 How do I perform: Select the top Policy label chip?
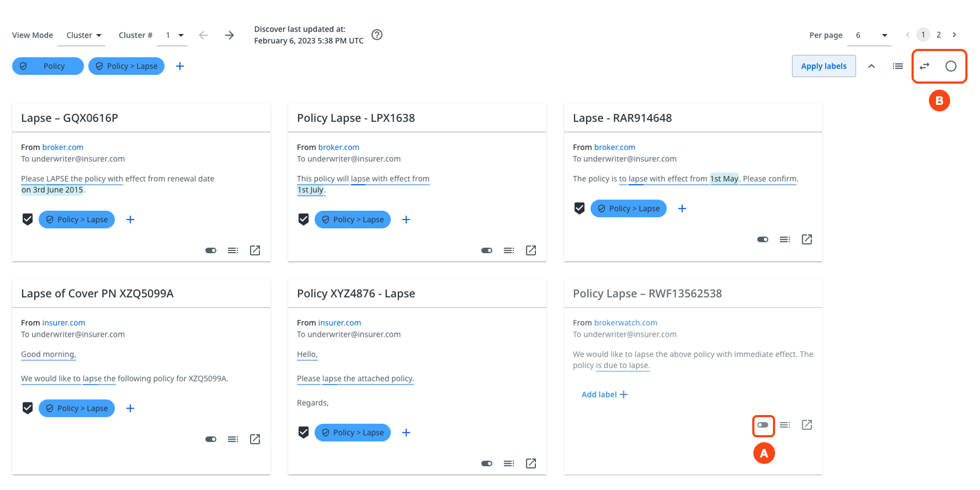click(x=48, y=66)
